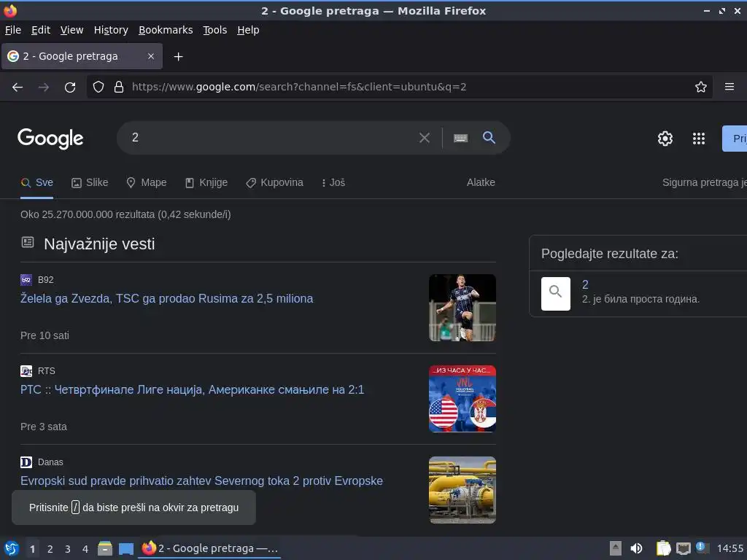The image size is (747, 560).
Task: Open the Edit menu
Action: [41, 30]
